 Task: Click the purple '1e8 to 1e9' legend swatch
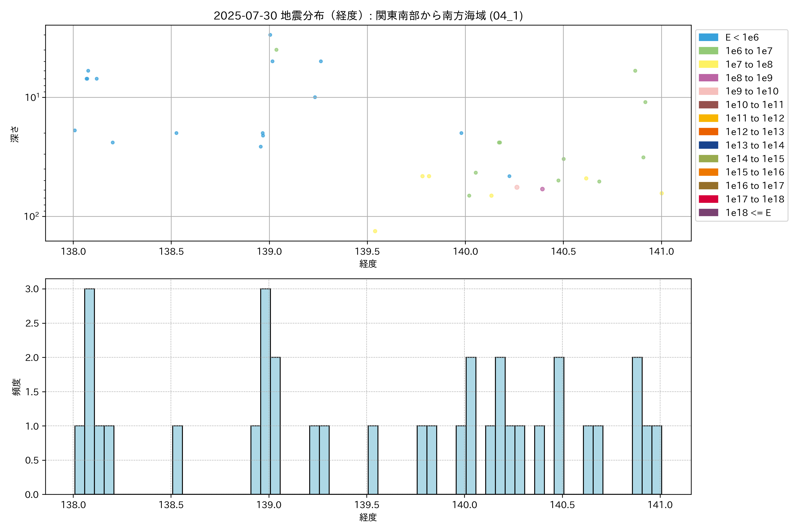[708, 78]
